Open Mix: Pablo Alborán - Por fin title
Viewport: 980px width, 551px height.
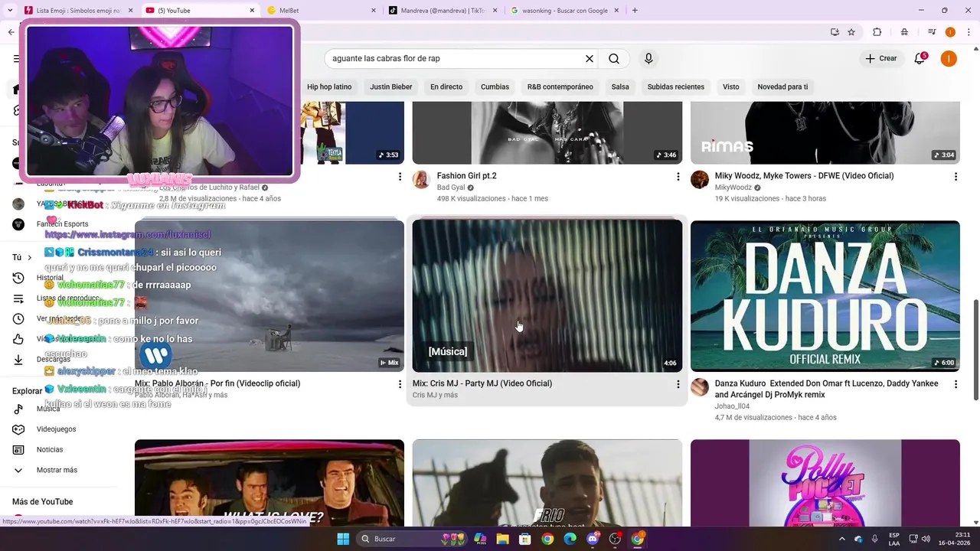pyautogui.click(x=217, y=383)
